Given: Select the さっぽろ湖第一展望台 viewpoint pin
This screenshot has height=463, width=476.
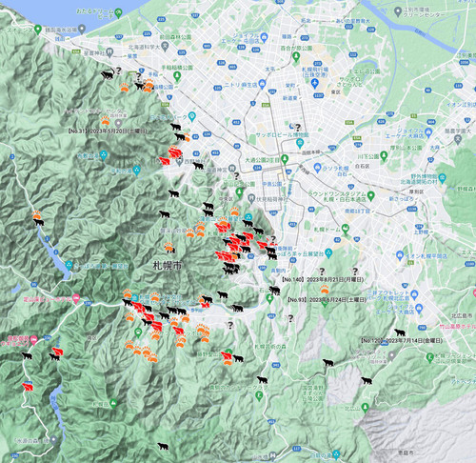Looking at the screenshot, I should point(69,265).
